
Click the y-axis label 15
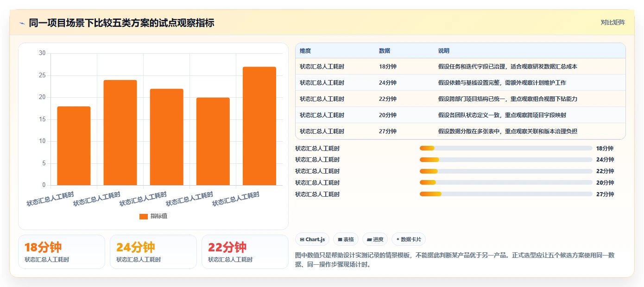[x=42, y=119]
